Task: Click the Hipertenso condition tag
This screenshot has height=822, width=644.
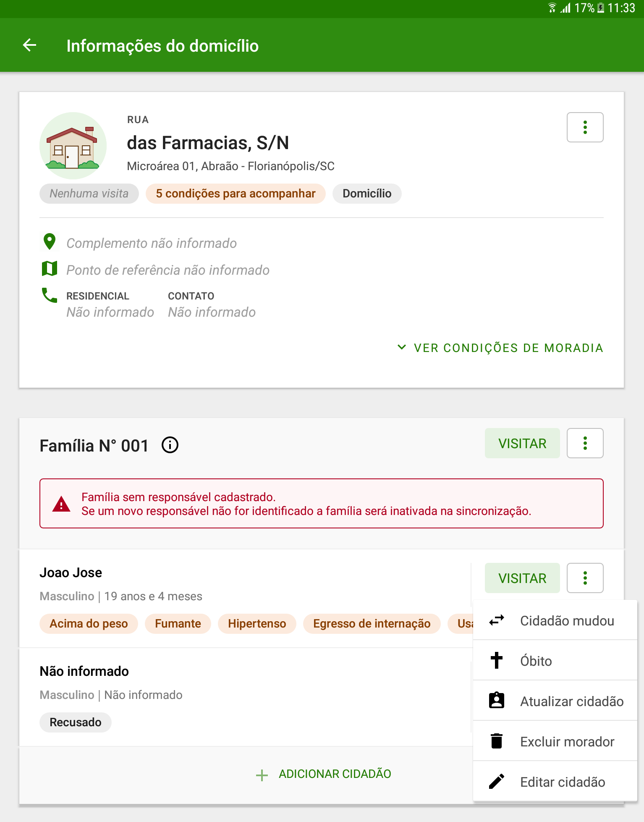Action: pos(257,623)
